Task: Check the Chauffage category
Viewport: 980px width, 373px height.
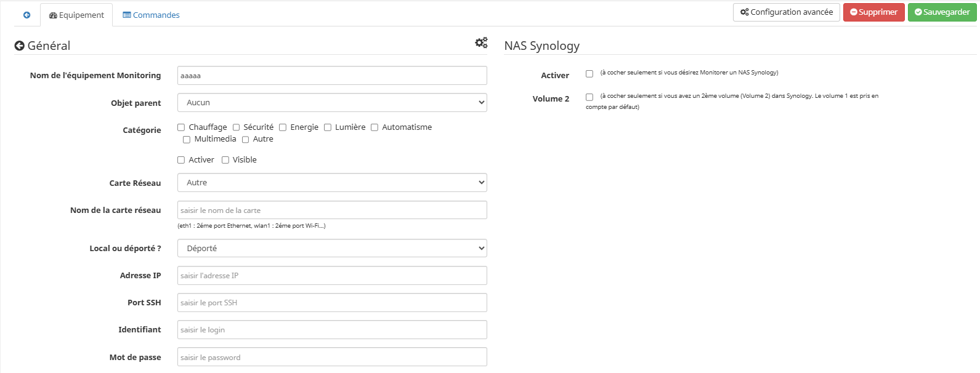Action: tap(181, 127)
